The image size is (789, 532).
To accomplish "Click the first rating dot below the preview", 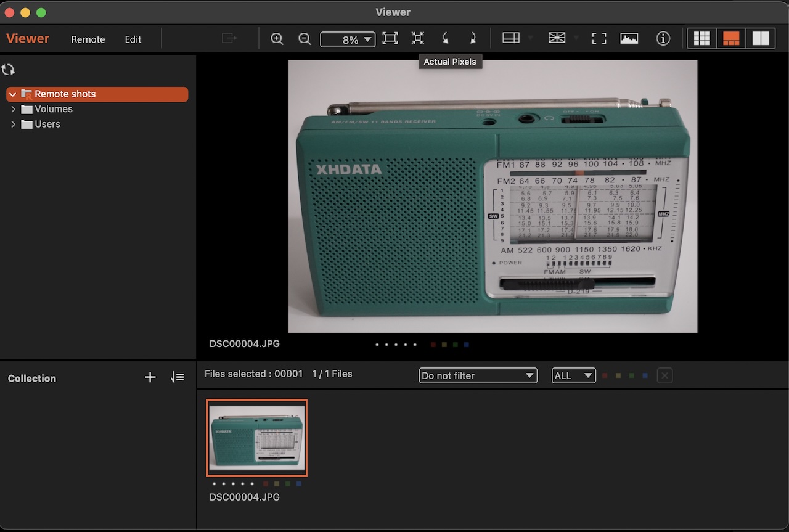I will pyautogui.click(x=377, y=345).
